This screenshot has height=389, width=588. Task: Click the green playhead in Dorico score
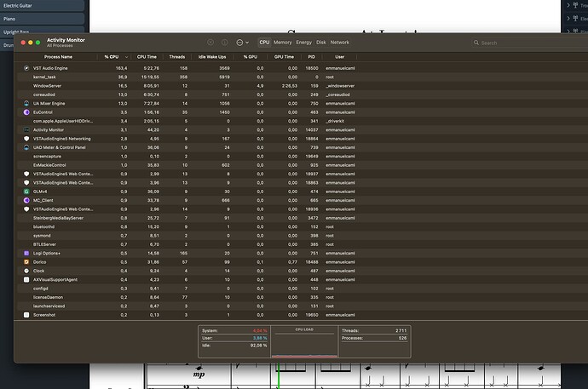coord(279,376)
